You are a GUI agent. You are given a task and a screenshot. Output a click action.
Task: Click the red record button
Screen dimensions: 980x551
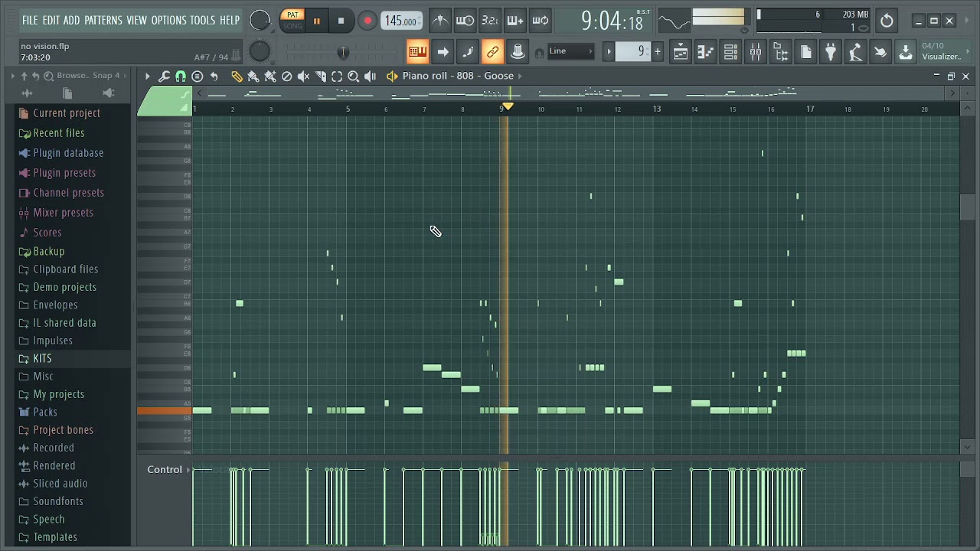tap(367, 21)
